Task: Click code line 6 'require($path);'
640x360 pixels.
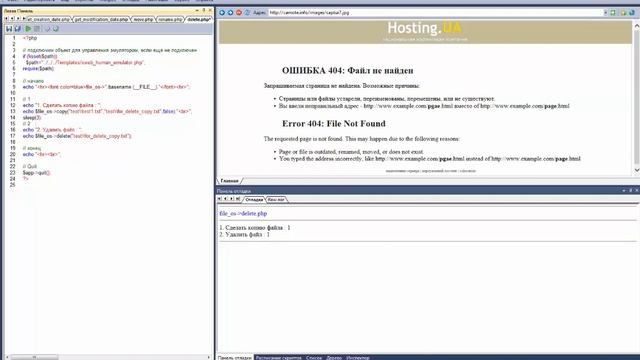Action: 38,69
